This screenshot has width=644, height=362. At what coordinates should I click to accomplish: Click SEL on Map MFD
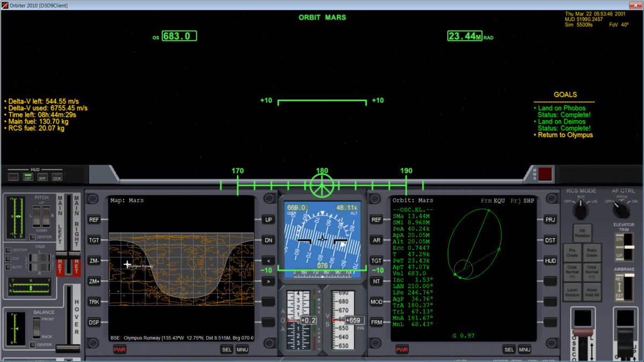click(227, 350)
